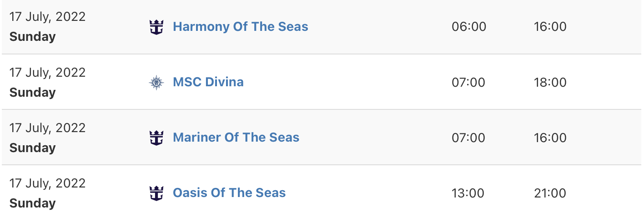Open the MSC Divina ship link
The image size is (644, 217).
tap(208, 82)
